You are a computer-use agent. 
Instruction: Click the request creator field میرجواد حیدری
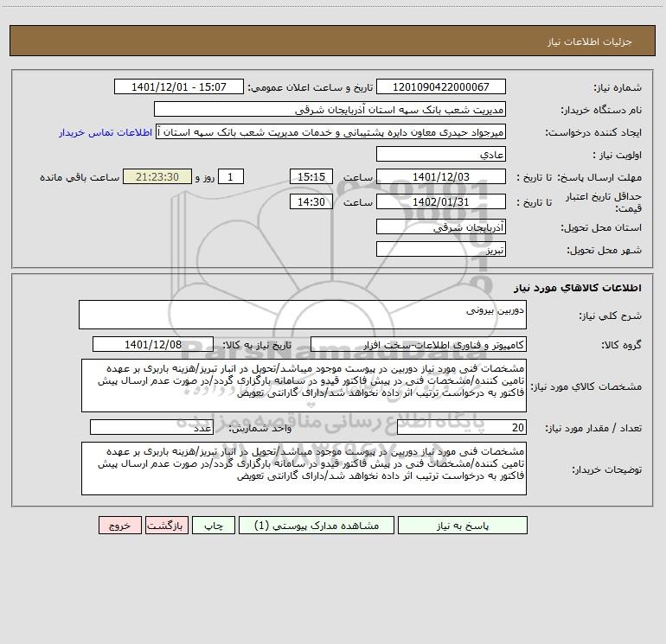click(x=331, y=131)
